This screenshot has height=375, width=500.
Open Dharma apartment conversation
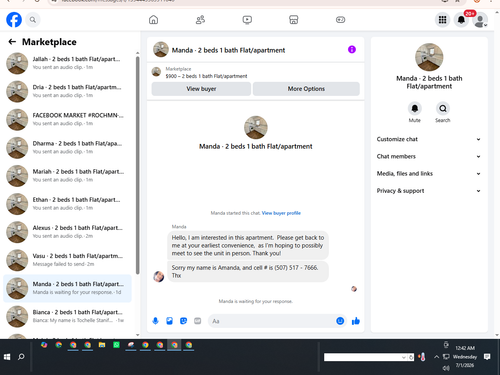pos(68,147)
